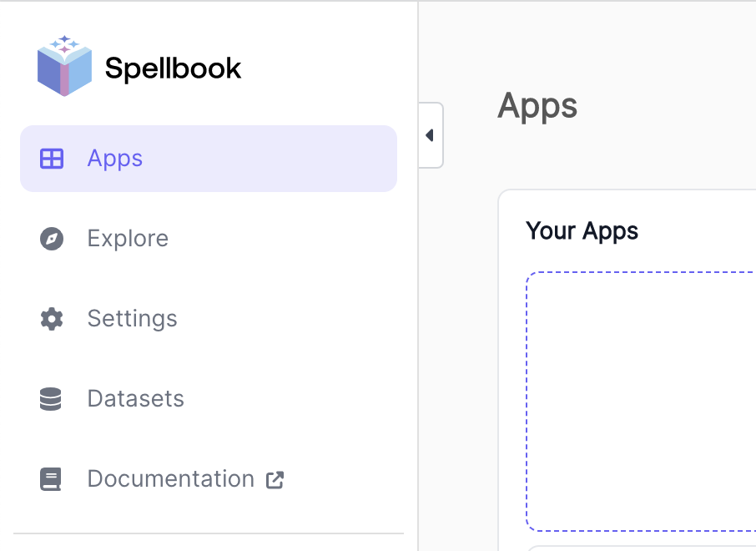Viewport: 756px width, 551px height.
Task: Click the Settings gear icon
Action: tap(52, 318)
